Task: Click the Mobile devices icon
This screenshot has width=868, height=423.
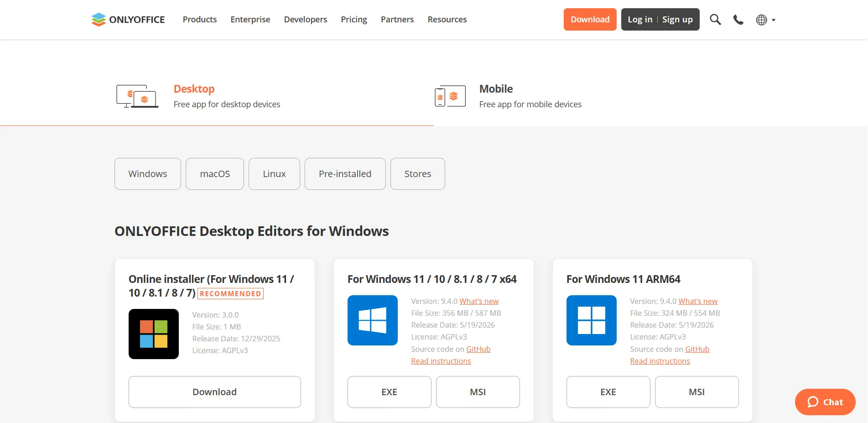Action: pos(450,96)
